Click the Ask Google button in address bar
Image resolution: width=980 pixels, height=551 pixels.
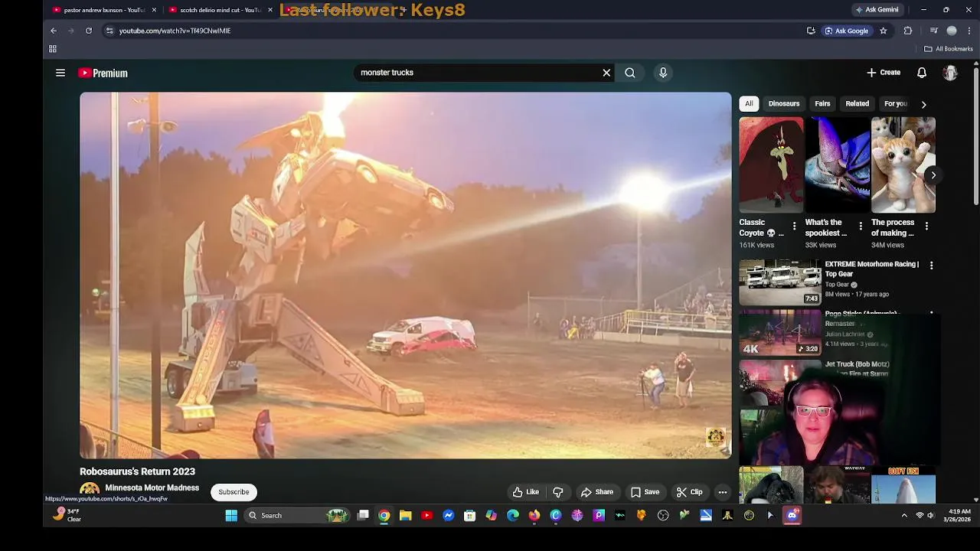847,31
